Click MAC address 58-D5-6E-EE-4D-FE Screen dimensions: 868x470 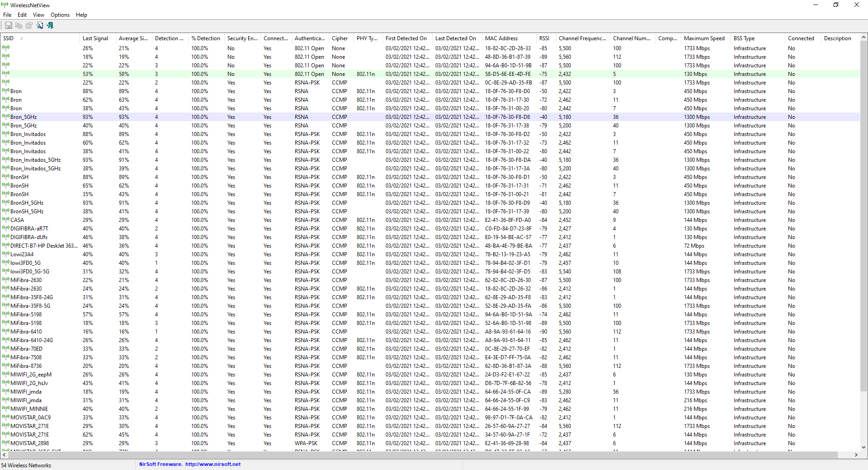(508, 74)
